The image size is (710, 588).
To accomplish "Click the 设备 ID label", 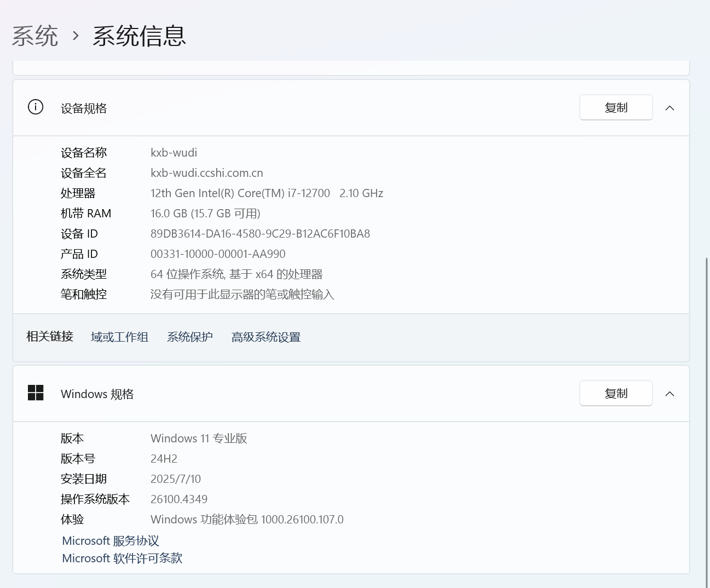I will pyautogui.click(x=79, y=234).
